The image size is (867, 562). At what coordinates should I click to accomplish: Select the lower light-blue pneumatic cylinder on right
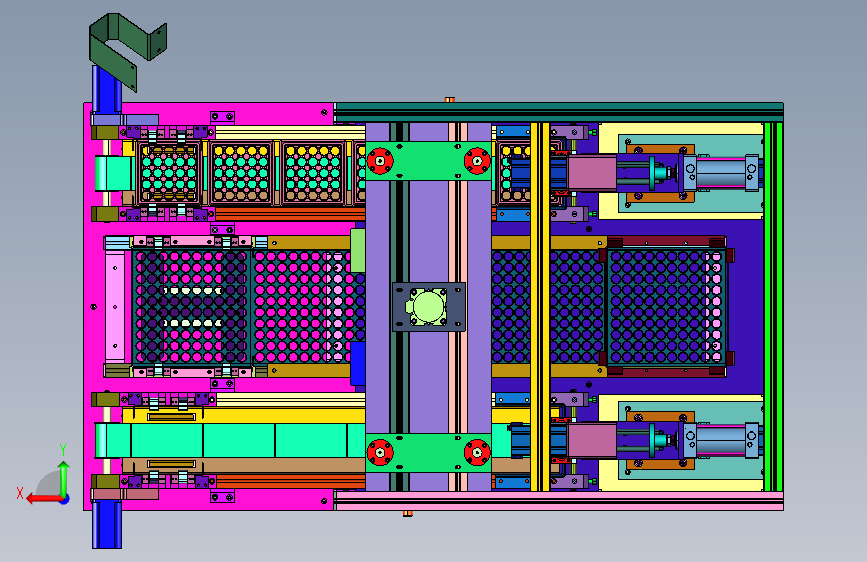(x=720, y=440)
